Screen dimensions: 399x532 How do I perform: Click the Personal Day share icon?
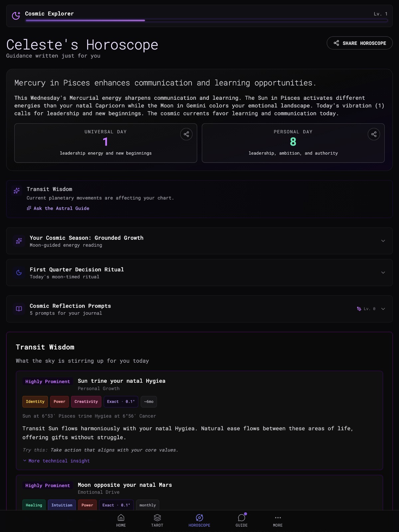[374, 134]
